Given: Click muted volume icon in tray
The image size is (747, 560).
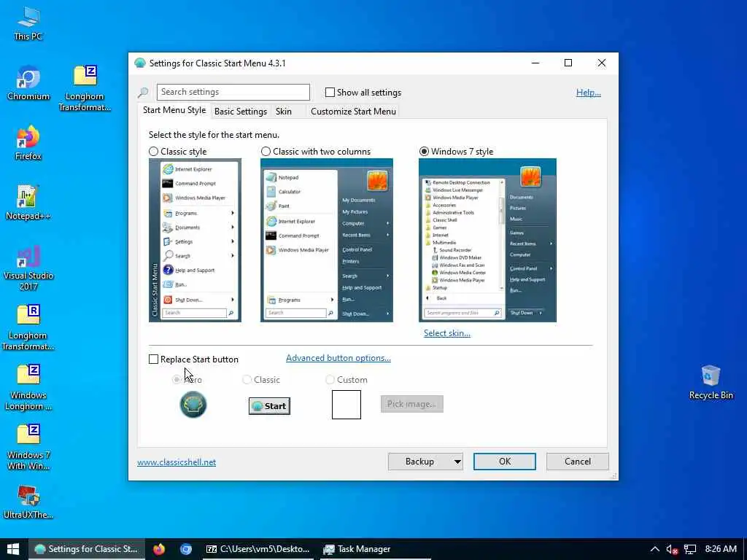Looking at the screenshot, I should (x=672, y=550).
